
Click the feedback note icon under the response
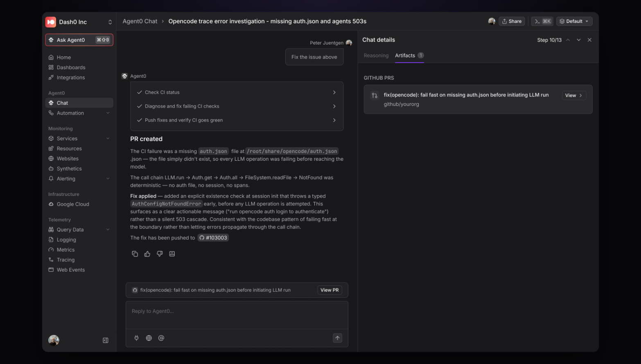[172, 254]
